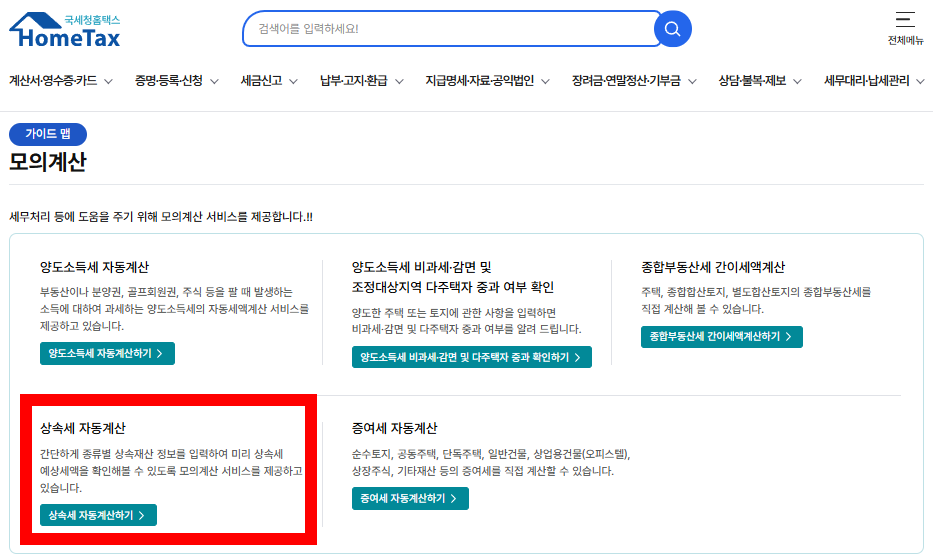This screenshot has width=933, height=558.
Task: Click the 상속세 자동계산 heading
Action: click(x=83, y=428)
